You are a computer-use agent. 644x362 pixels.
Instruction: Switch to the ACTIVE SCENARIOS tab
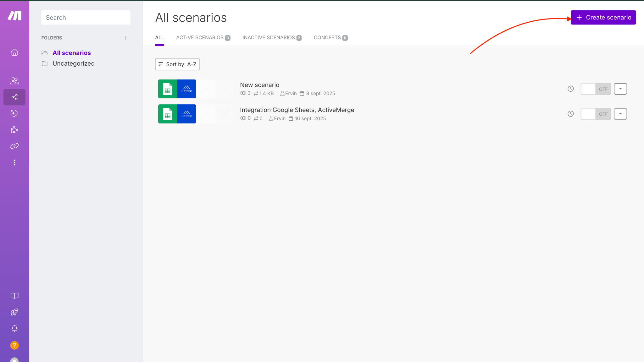tap(200, 37)
